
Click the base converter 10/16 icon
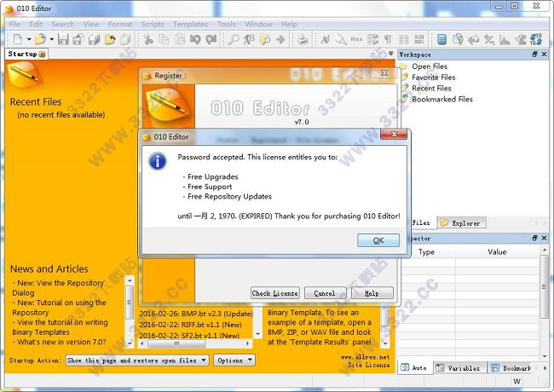(x=536, y=39)
